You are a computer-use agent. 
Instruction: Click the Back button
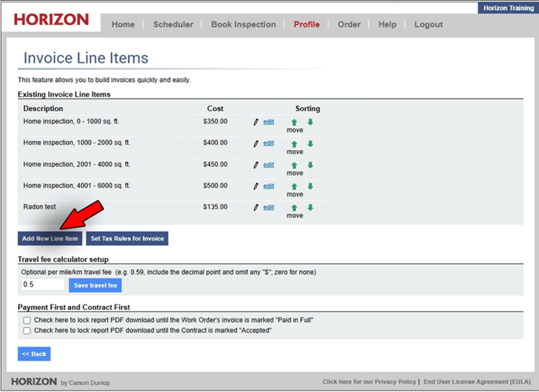(34, 354)
